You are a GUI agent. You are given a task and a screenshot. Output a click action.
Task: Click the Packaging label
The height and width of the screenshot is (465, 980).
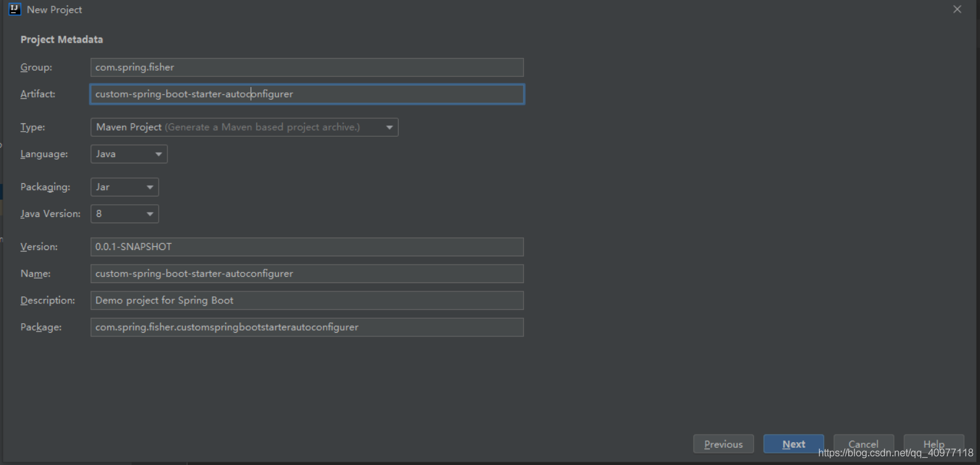(x=45, y=187)
